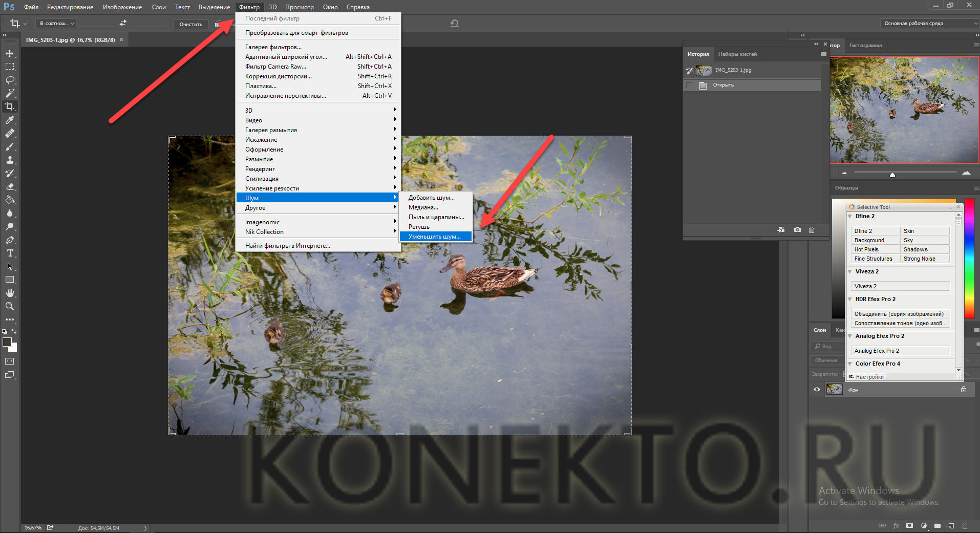Image resolution: width=980 pixels, height=533 pixels.
Task: Select the Horizontal Type tool
Action: (10, 253)
